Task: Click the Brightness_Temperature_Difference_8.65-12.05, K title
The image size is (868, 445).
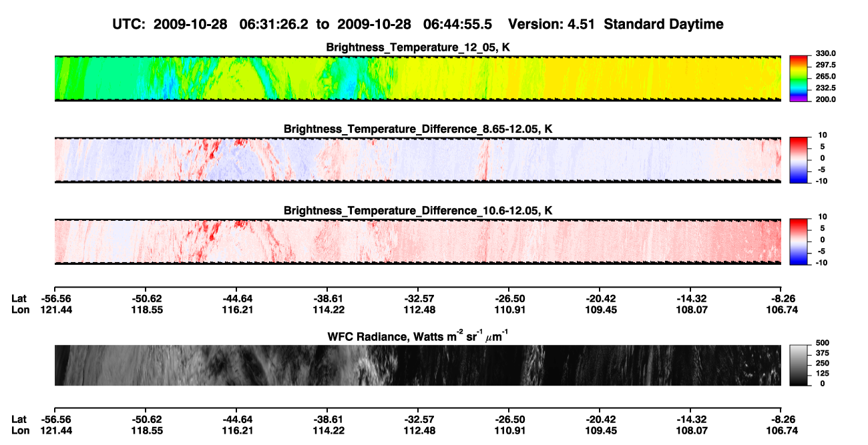Action: 418,129
